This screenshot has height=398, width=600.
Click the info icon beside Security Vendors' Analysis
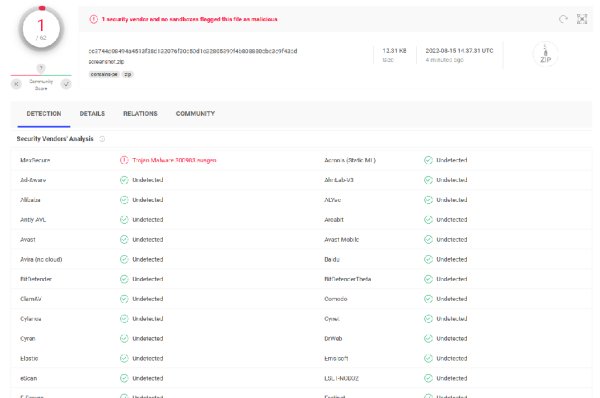102,139
